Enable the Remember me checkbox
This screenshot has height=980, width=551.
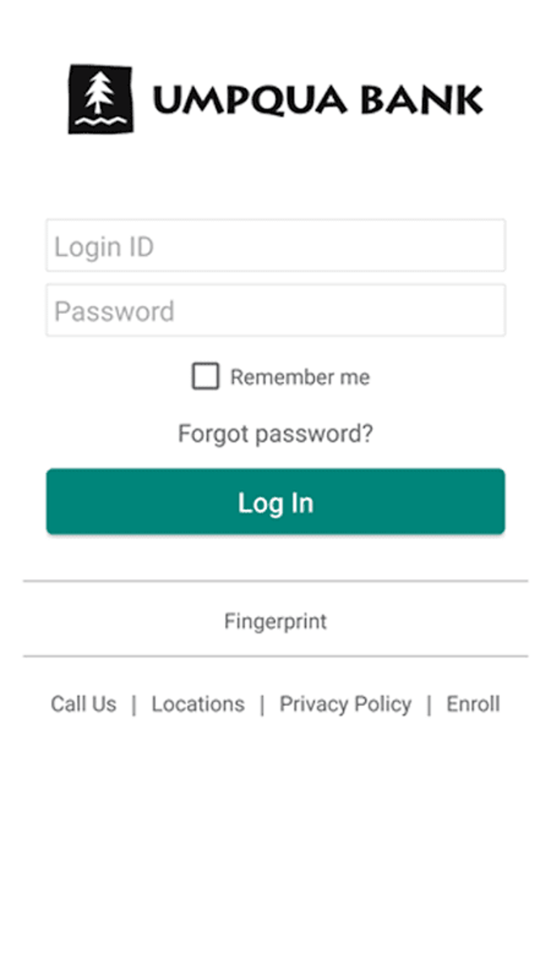[x=206, y=376]
